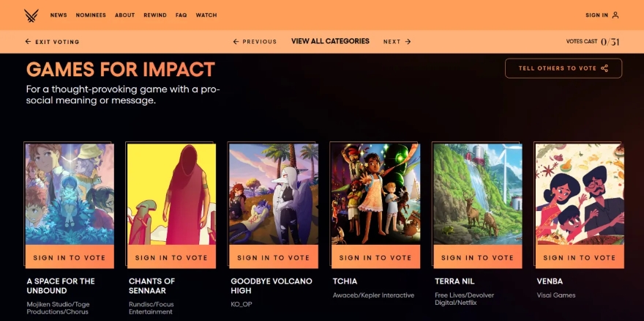This screenshot has height=321, width=644.
Task: Open the Rewind section
Action: point(155,15)
